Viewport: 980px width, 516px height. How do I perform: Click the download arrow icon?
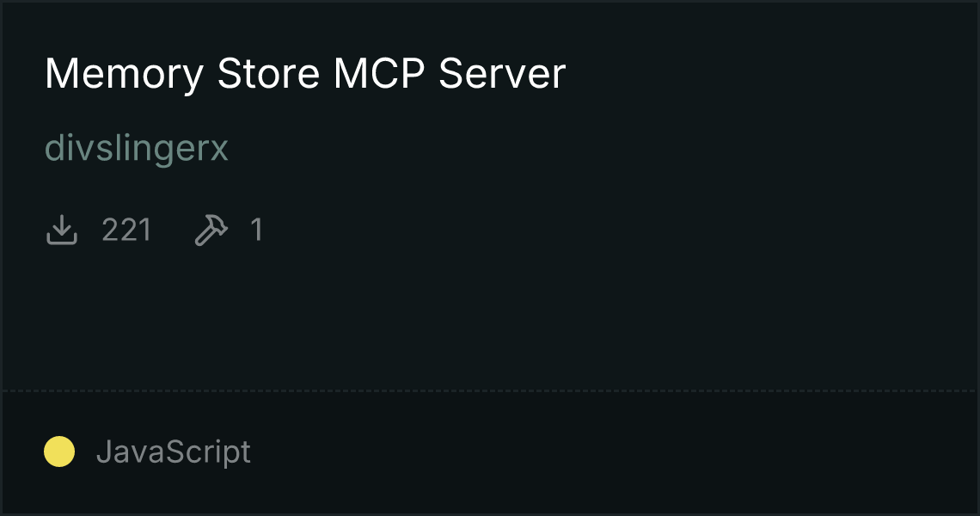click(x=62, y=230)
